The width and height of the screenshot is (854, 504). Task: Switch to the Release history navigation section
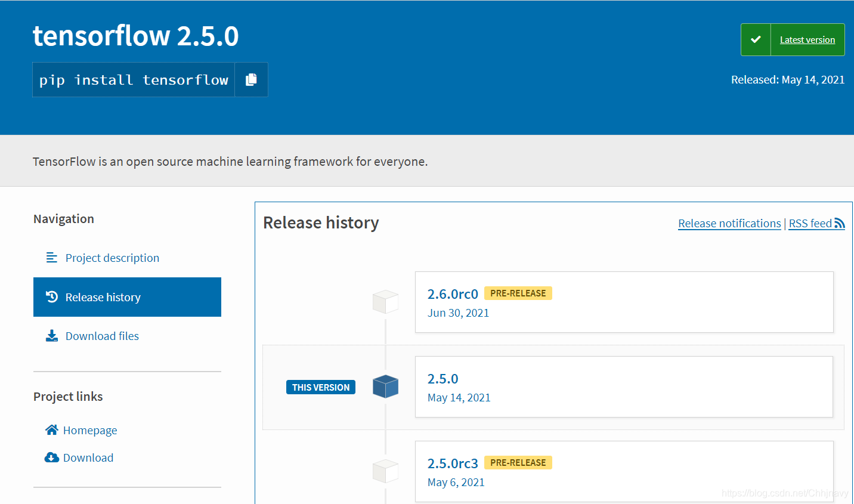pos(103,296)
